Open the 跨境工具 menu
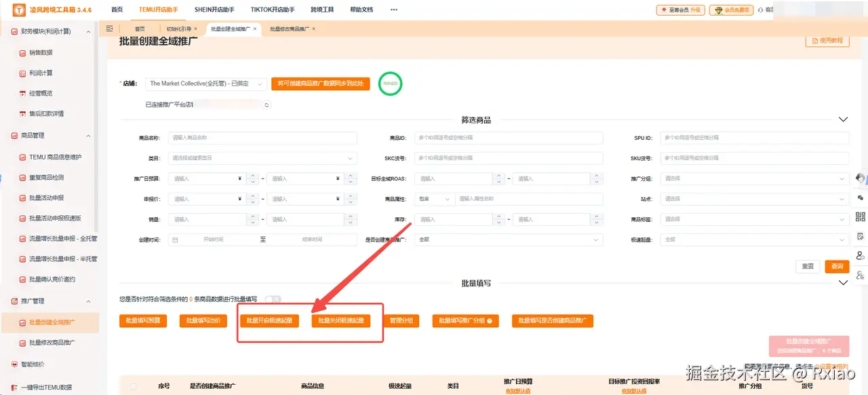The height and width of the screenshot is (395, 868). coord(322,10)
